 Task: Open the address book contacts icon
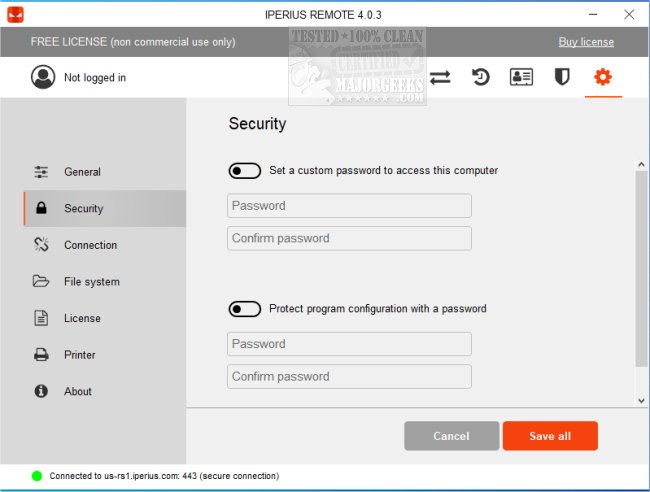tap(521, 77)
